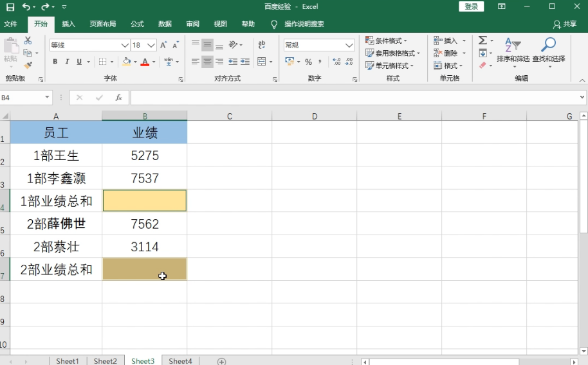Click in the formula bar input

click(x=354, y=98)
